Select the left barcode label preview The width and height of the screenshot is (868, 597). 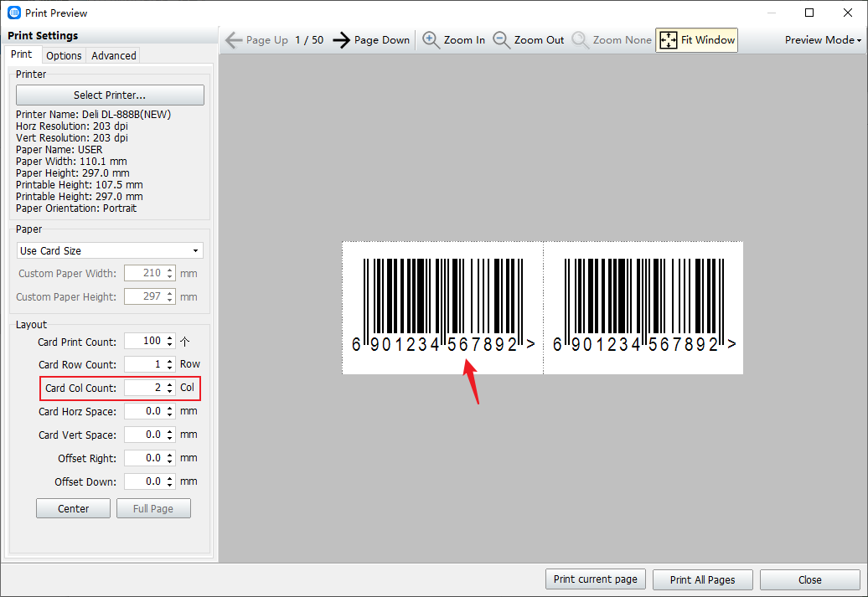442,307
